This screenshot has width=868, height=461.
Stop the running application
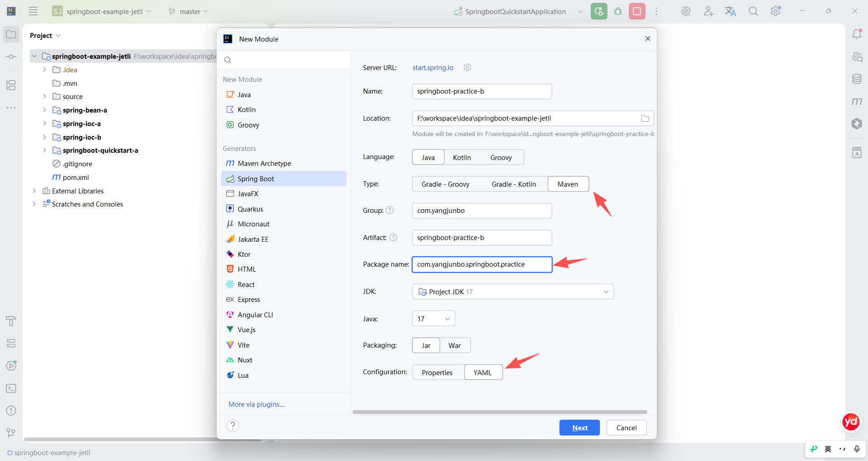tap(637, 11)
